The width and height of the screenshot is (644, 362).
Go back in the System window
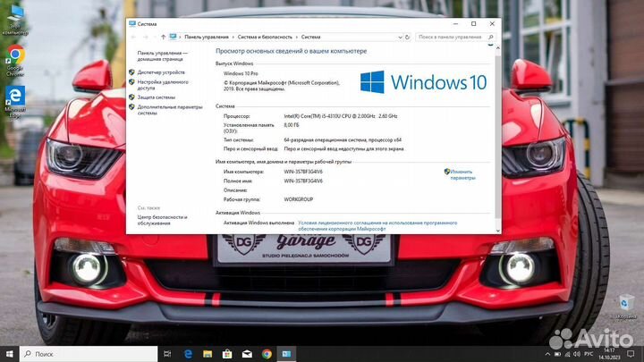click(x=134, y=37)
